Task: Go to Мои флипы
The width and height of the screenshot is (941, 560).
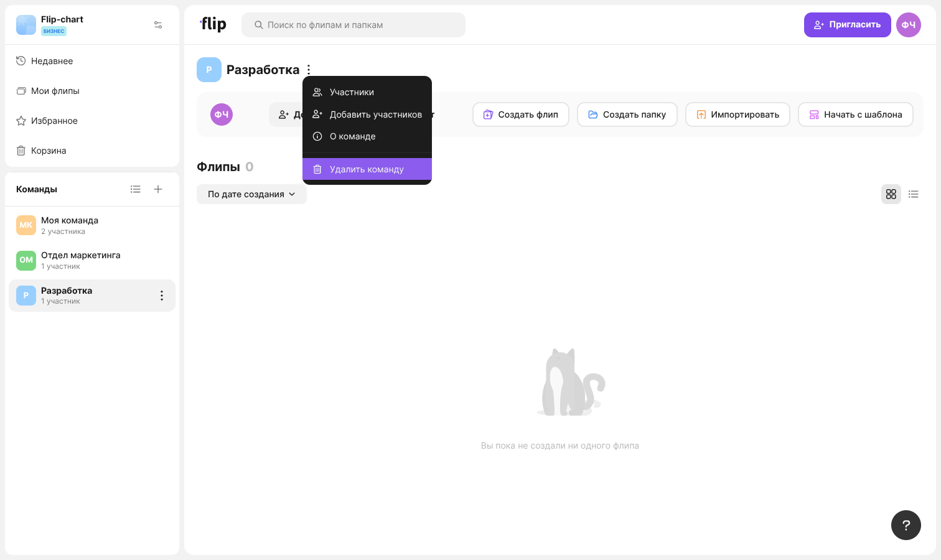Action: pyautogui.click(x=92, y=91)
